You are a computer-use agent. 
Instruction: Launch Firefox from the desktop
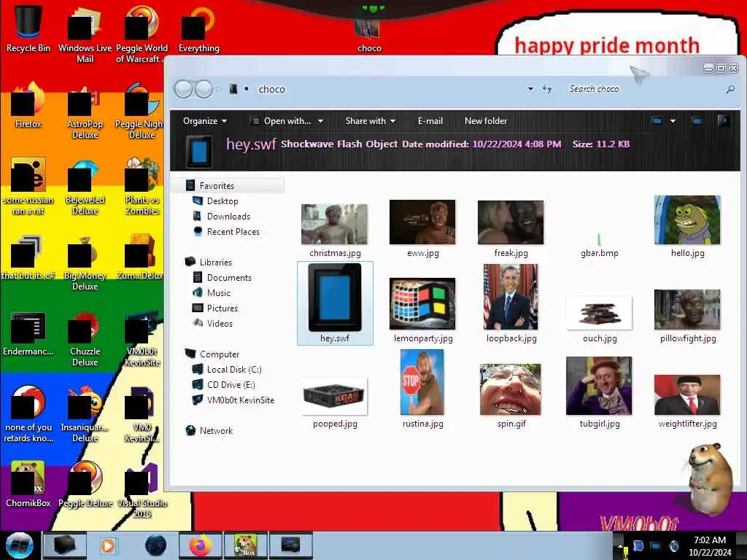[28, 106]
